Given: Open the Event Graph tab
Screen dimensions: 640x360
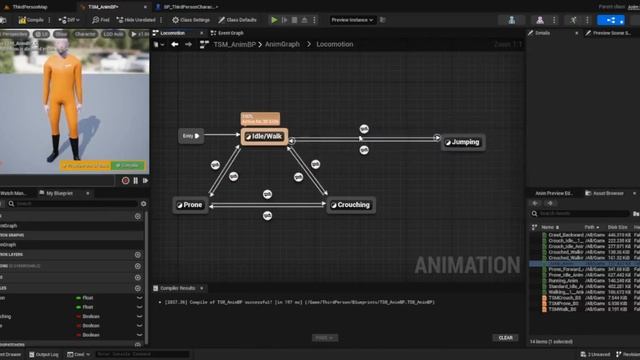Looking at the screenshot, I should [x=227, y=33].
